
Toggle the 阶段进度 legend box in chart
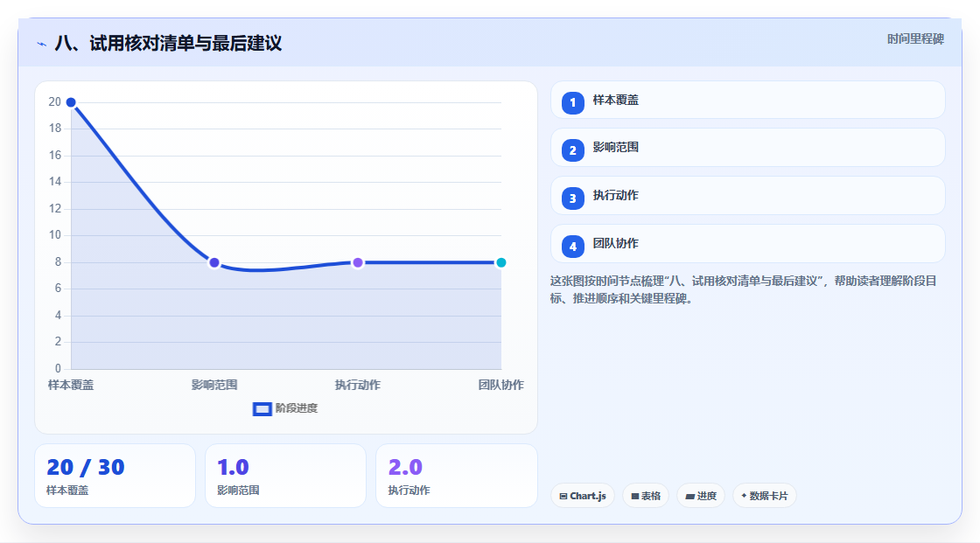point(262,409)
